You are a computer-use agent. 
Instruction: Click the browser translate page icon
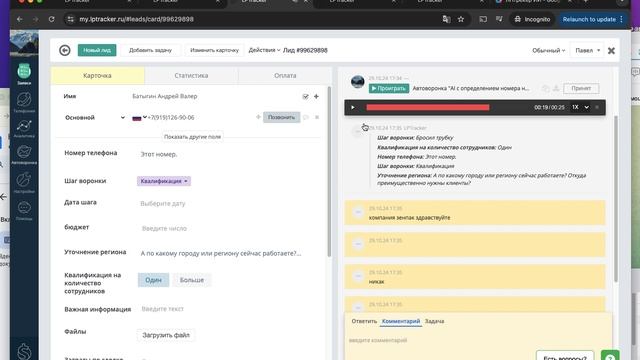[x=446, y=19]
